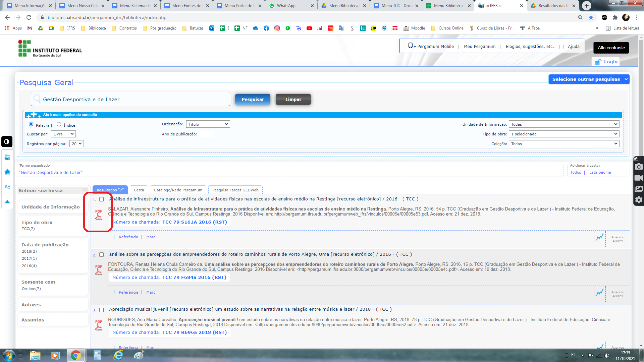Select the Índice radio button

tap(59, 124)
